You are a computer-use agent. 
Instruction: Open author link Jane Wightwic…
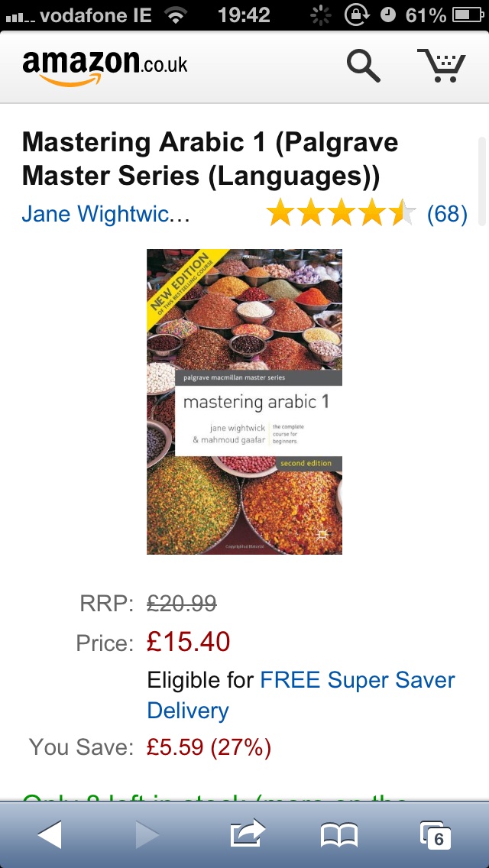click(105, 213)
